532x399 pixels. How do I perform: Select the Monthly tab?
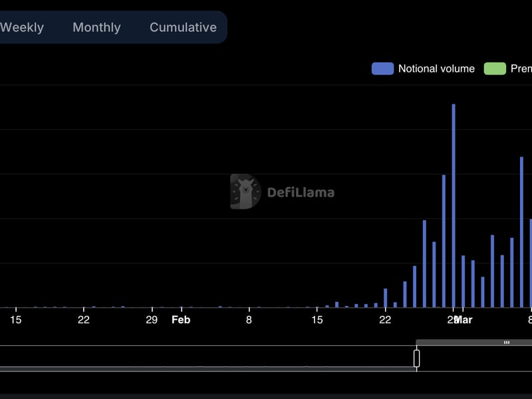96,27
